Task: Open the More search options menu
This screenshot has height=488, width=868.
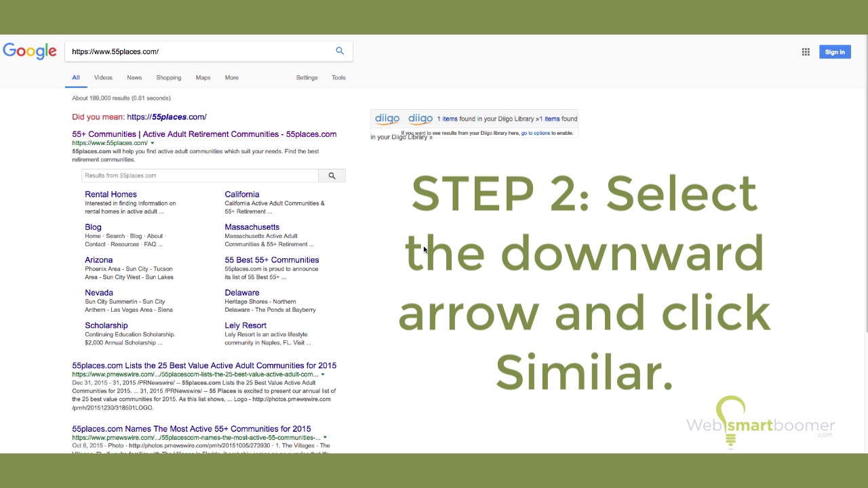Action: (231, 77)
